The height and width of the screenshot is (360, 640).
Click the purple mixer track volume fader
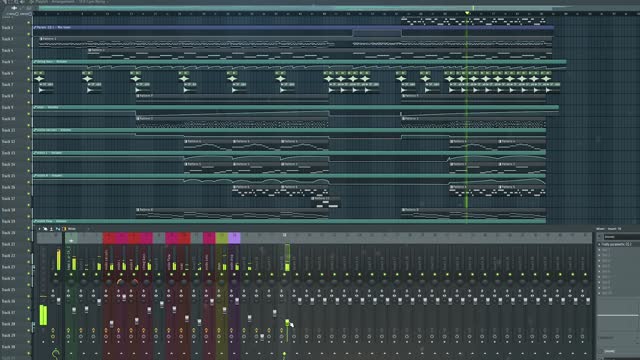237,301
